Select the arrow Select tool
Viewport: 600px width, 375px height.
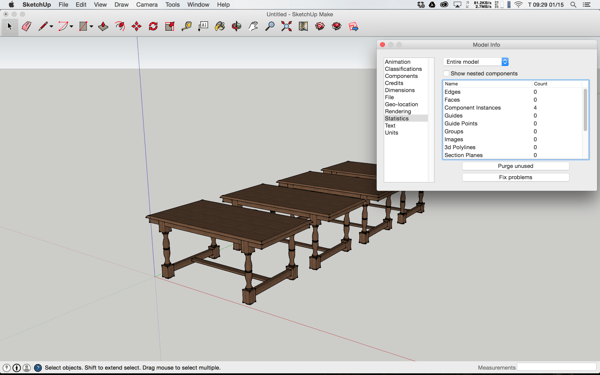point(10,26)
